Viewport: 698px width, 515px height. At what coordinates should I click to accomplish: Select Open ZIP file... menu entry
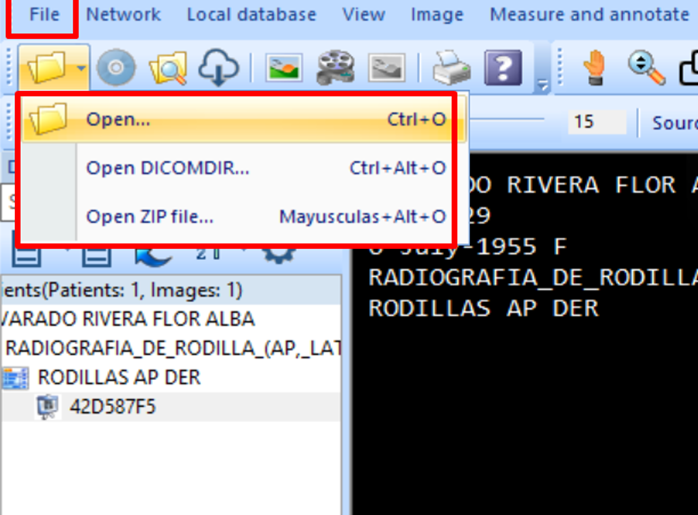pyautogui.click(x=149, y=217)
